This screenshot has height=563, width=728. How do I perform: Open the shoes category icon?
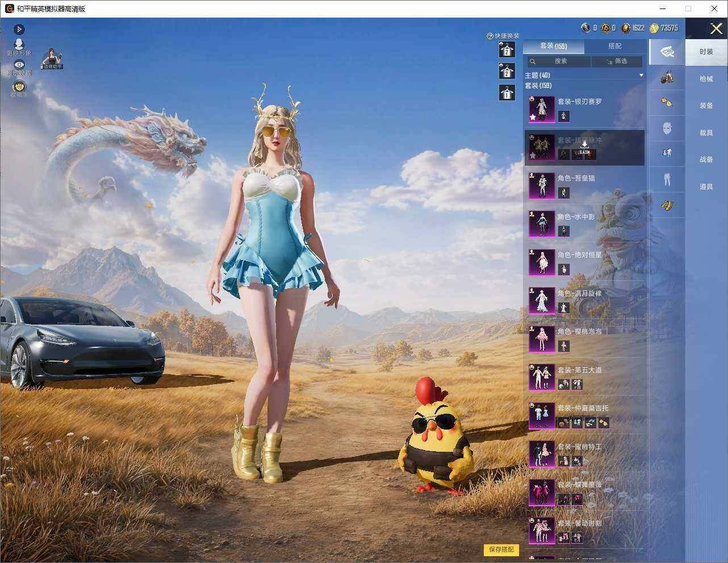[667, 205]
